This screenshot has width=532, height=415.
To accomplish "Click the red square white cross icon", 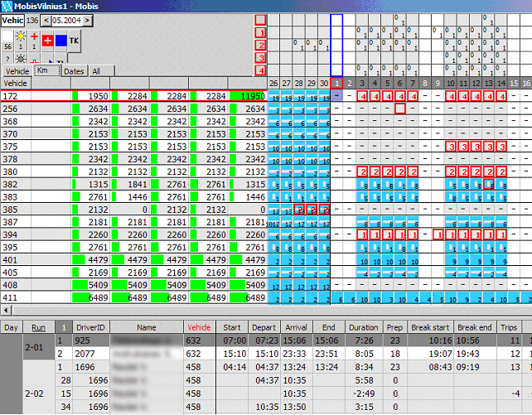I will click(x=47, y=41).
